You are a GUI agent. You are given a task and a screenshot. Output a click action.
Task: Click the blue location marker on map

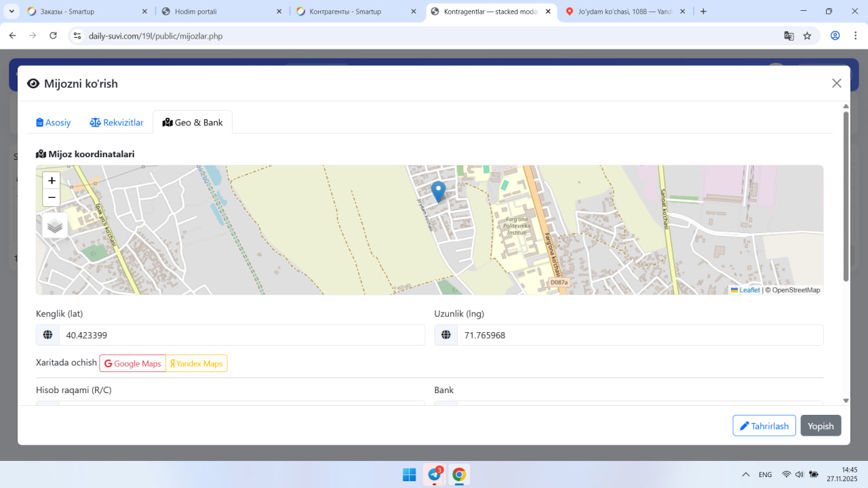coord(439,191)
